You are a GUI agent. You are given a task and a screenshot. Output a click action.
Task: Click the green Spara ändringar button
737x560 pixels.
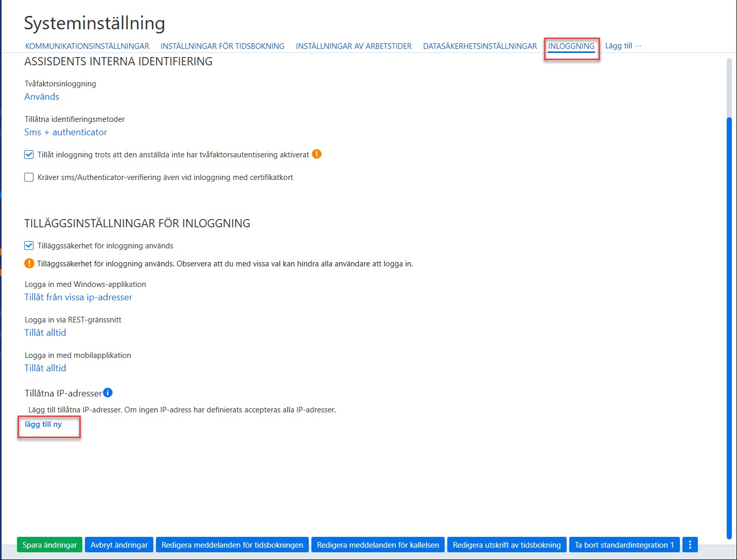49,545
